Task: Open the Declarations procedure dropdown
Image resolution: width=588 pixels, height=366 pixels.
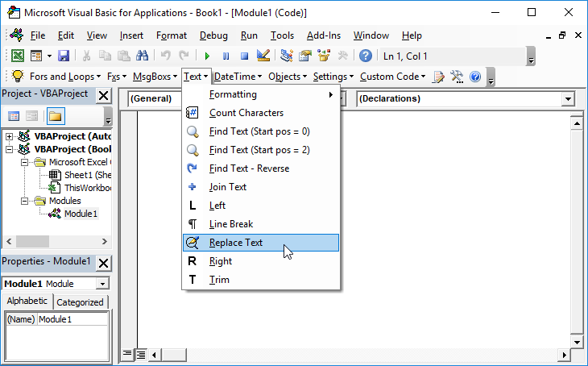Action: pos(568,98)
